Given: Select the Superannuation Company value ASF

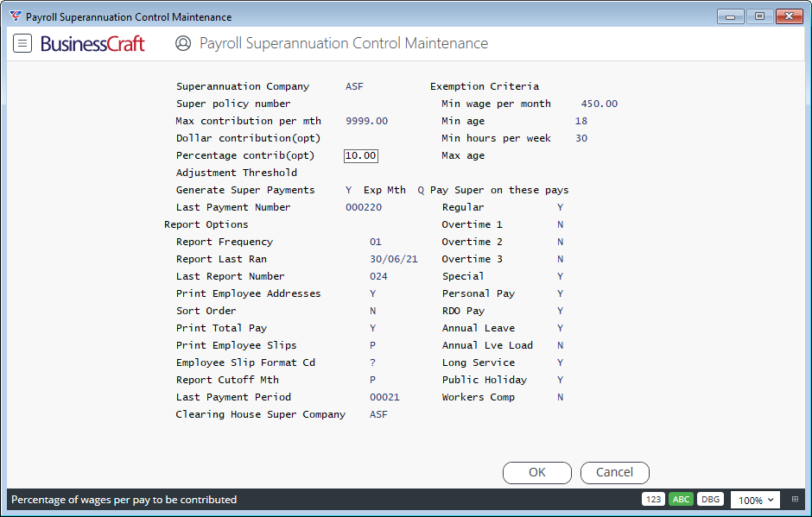Looking at the screenshot, I should [x=354, y=86].
